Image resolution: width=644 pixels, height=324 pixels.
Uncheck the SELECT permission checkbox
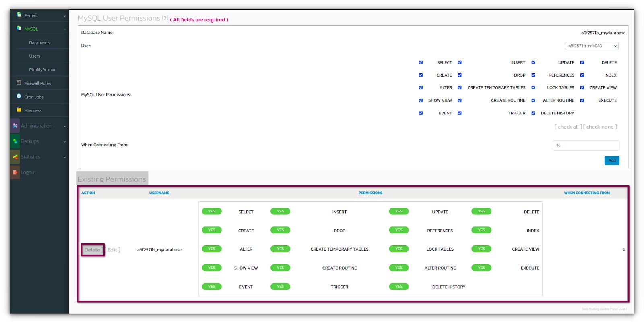(x=421, y=62)
